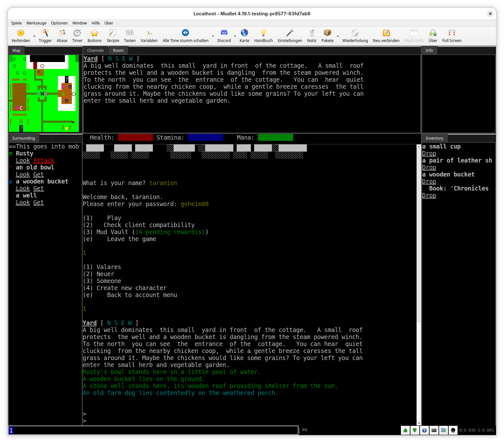Open the Optionen menu
Image resolution: width=504 pixels, height=443 pixels.
[x=59, y=23]
